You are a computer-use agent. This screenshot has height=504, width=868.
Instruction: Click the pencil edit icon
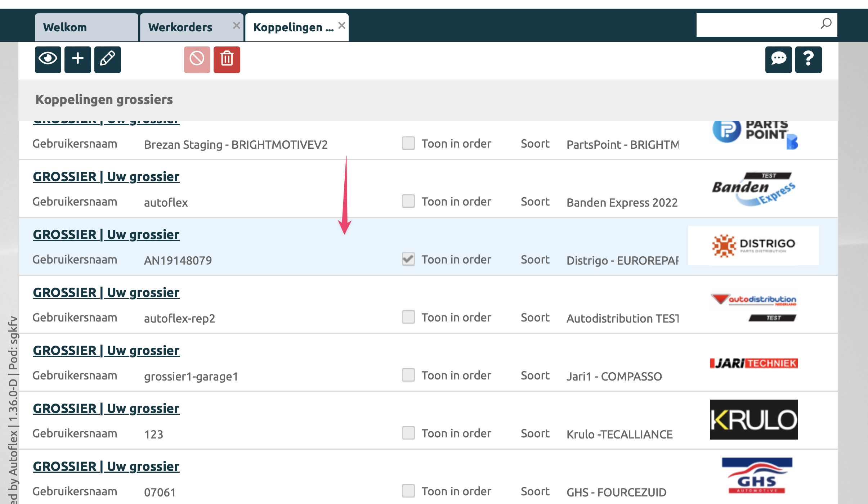(x=107, y=59)
